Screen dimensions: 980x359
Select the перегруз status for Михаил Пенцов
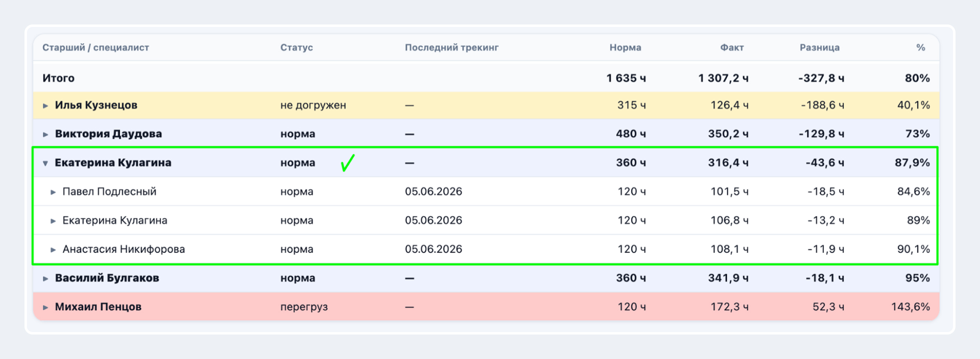point(304,307)
